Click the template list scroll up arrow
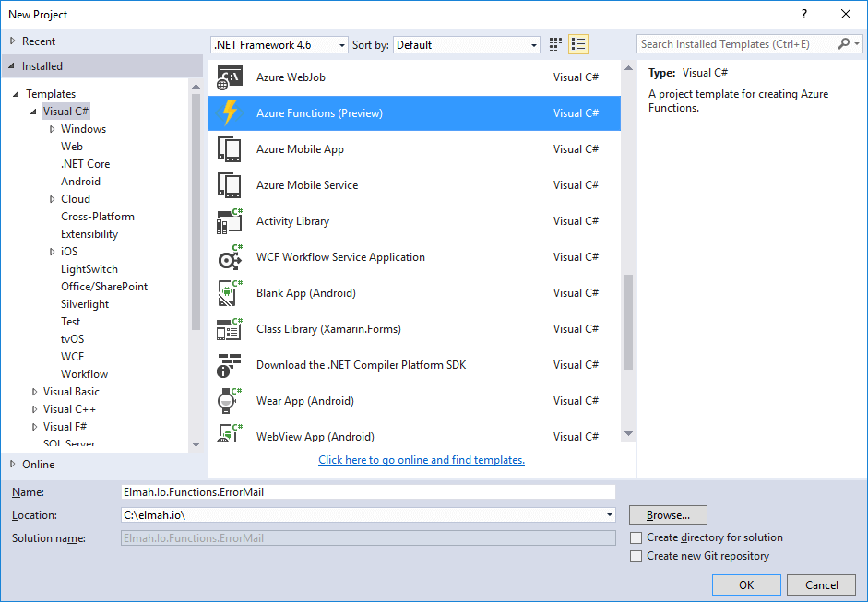The image size is (868, 602). pyautogui.click(x=628, y=68)
